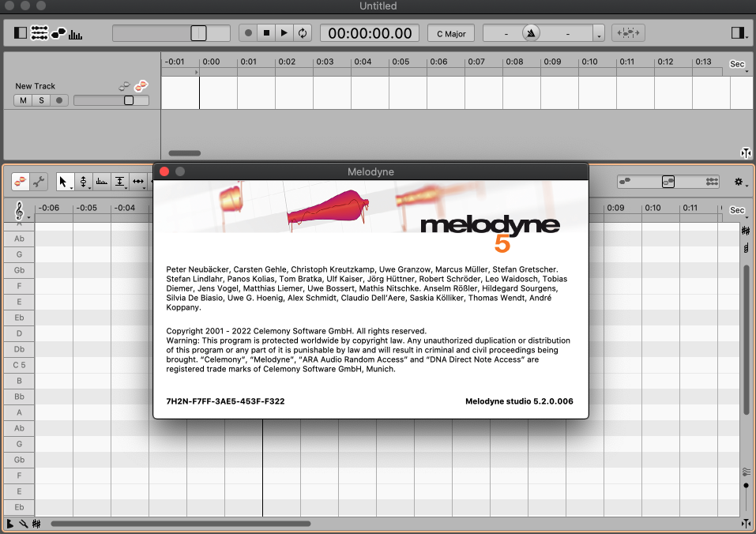Click the -0:05 mark in note editor ruler
This screenshot has width=756, height=534.
click(87, 208)
